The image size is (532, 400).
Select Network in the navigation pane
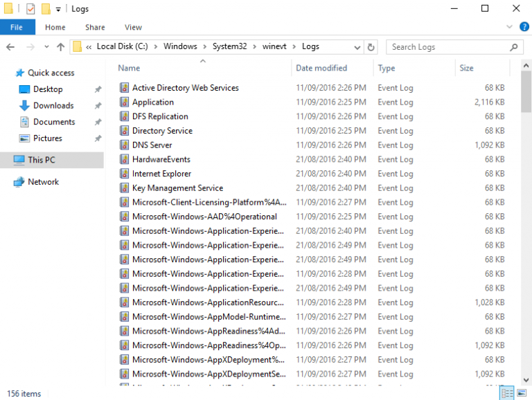tap(36, 182)
